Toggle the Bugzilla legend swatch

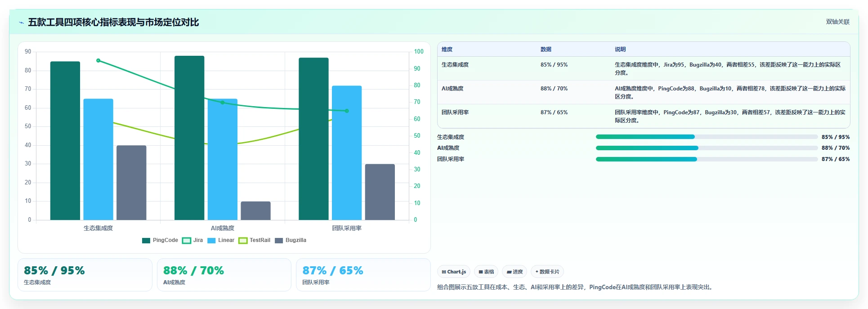click(279, 241)
